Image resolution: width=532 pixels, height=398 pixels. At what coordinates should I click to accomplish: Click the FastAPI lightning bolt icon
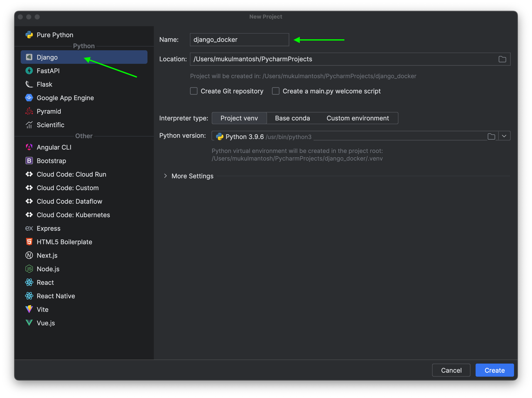click(29, 71)
